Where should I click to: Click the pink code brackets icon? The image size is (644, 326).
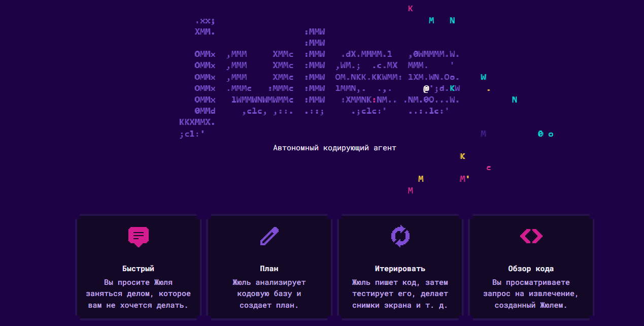point(531,236)
